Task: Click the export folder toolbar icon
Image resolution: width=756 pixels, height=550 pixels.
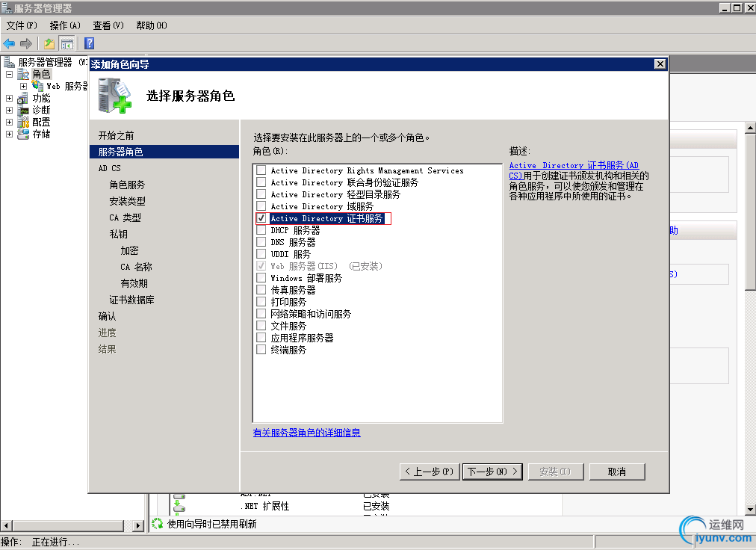Action: pos(49,43)
